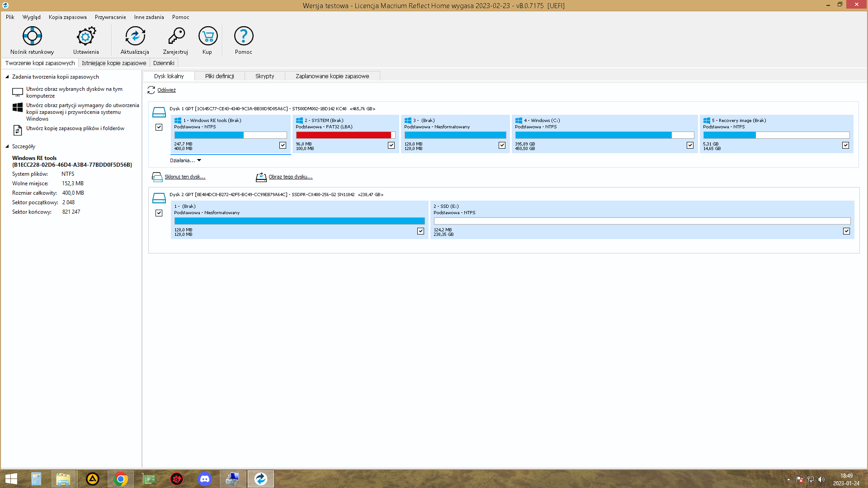Image resolution: width=868 pixels, height=488 pixels.
Task: Collapse the Szczegóły section
Action: (6, 146)
